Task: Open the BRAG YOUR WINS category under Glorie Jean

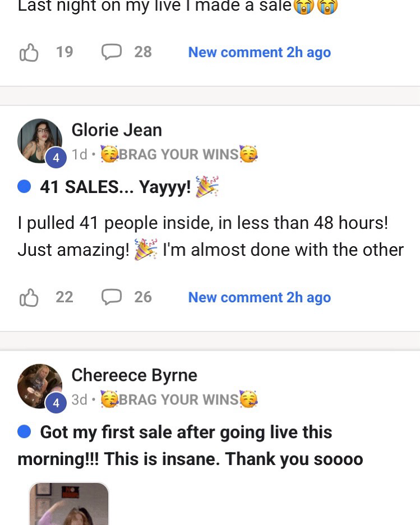Action: [179, 154]
